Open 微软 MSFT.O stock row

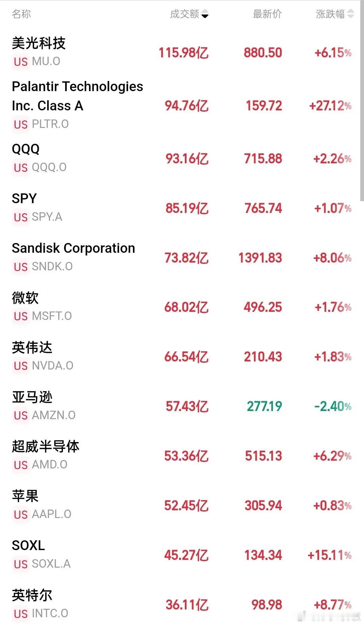click(182, 307)
